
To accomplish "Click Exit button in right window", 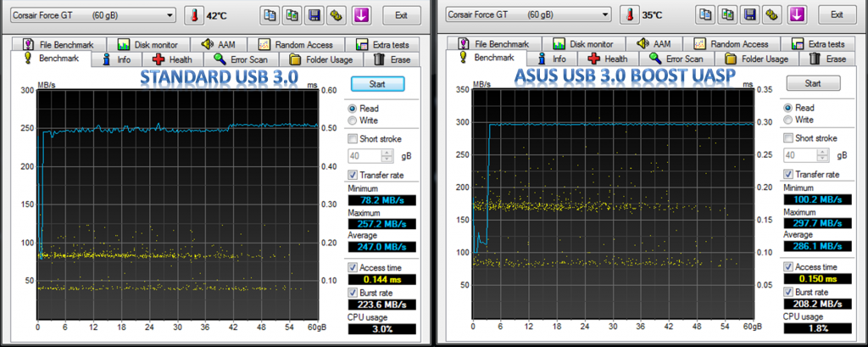I will (837, 15).
